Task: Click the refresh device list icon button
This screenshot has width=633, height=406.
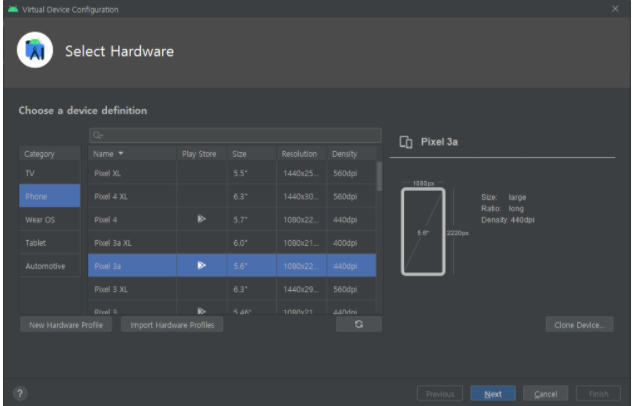Action: pos(358,324)
